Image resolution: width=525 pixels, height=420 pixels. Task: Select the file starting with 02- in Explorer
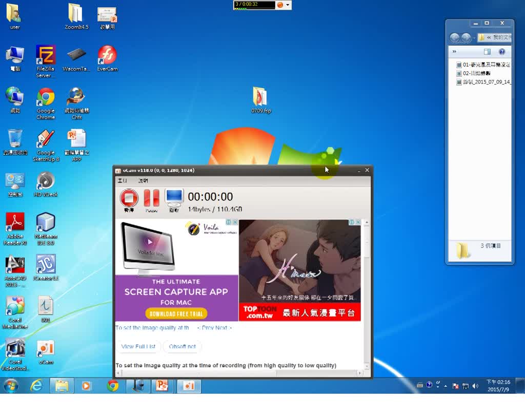(x=474, y=73)
